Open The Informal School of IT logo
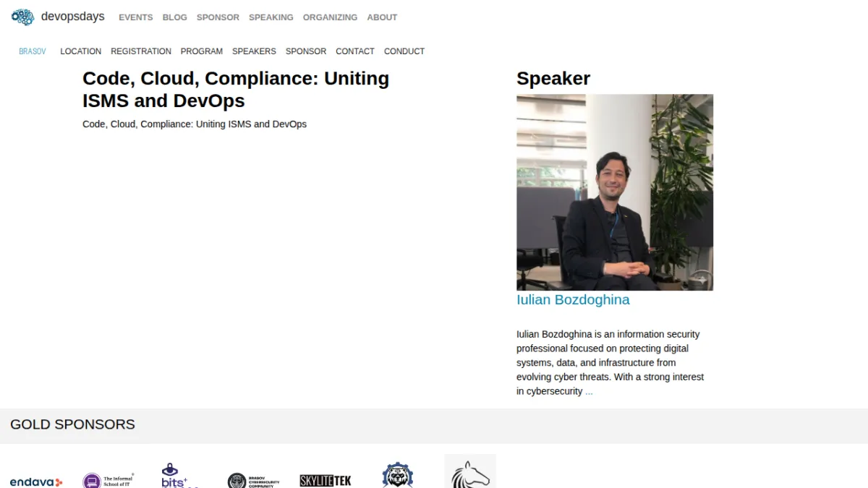Image resolution: width=868 pixels, height=488 pixels. [x=108, y=480]
